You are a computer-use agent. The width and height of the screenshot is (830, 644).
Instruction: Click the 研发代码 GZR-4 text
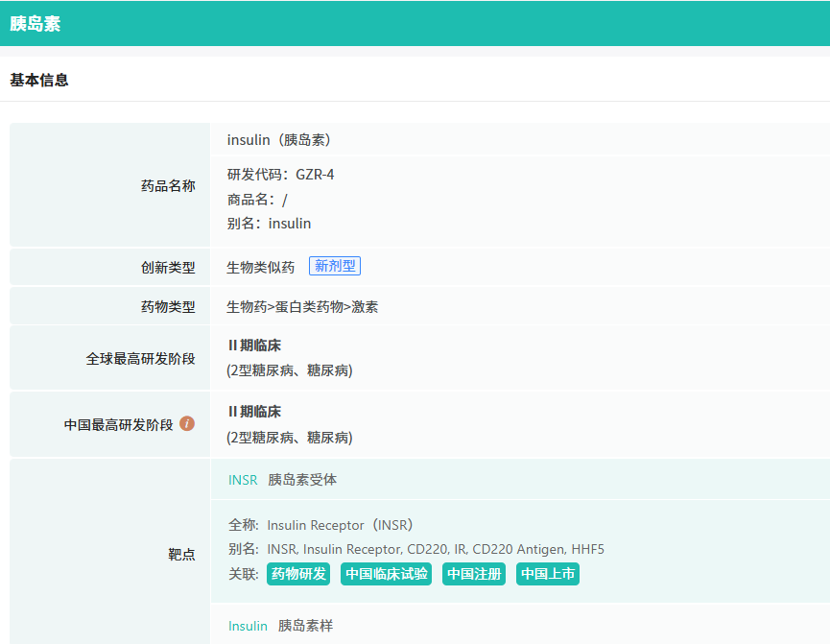[280, 175]
